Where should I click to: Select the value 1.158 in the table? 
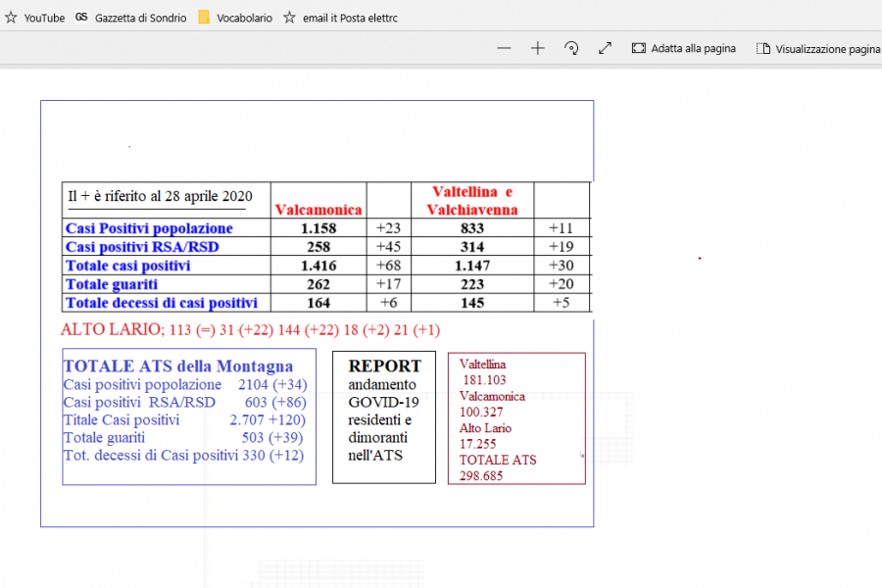(x=318, y=228)
